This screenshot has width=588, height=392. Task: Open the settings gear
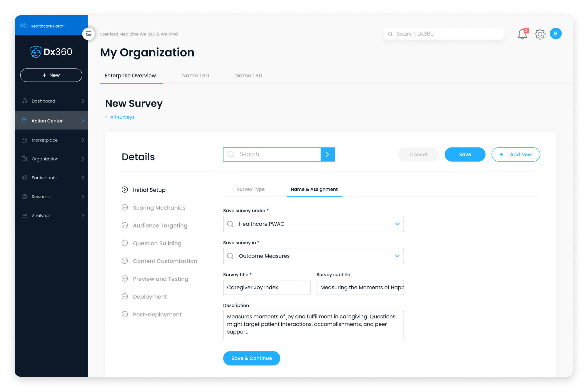tap(540, 34)
